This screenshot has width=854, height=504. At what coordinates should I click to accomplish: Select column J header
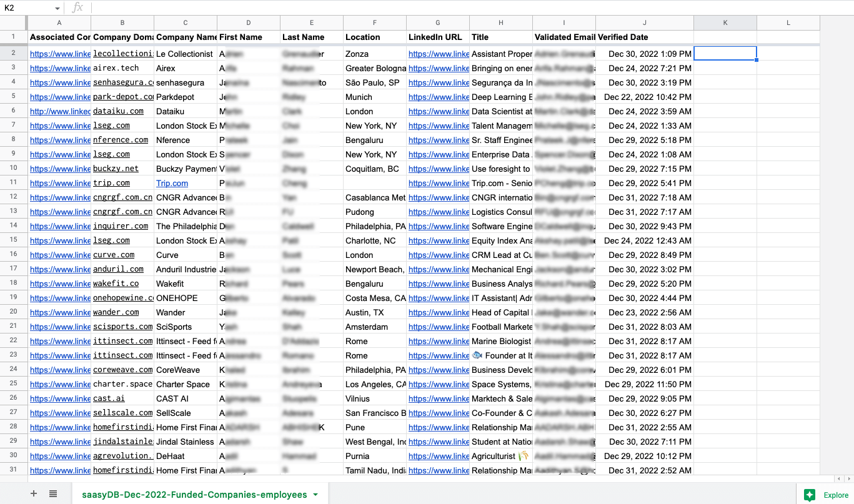(x=645, y=23)
